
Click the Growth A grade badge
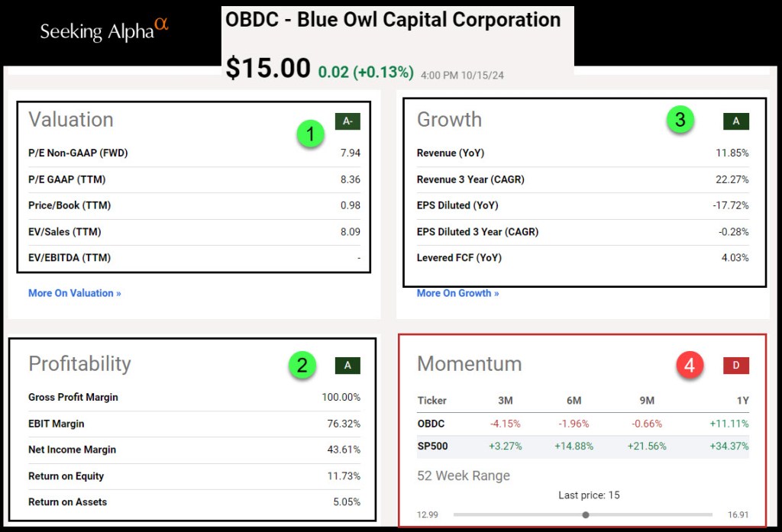tap(736, 121)
